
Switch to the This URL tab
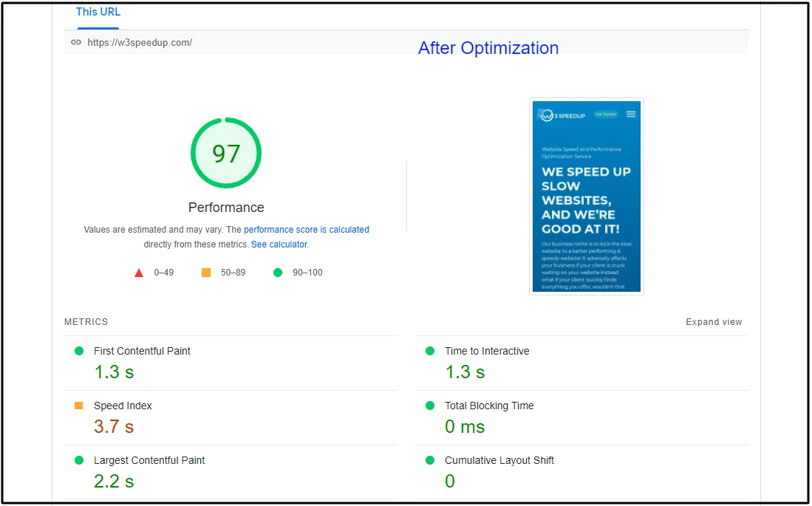(98, 12)
